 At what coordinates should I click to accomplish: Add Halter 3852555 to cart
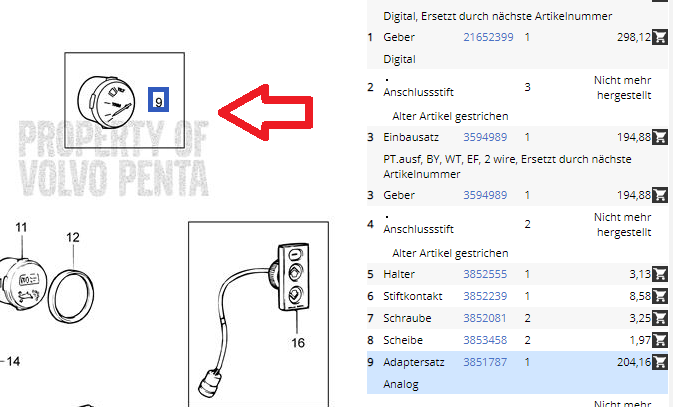660,274
